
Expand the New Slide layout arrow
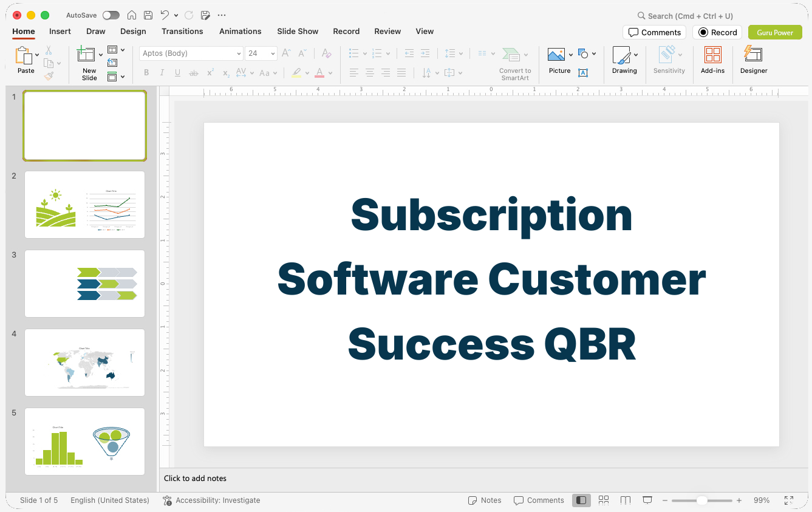tap(101, 55)
